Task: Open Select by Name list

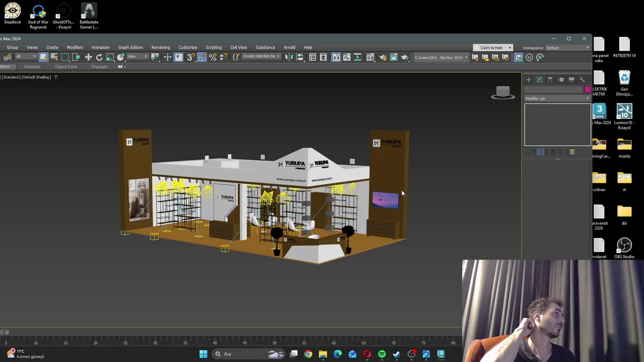Action: coord(54,57)
